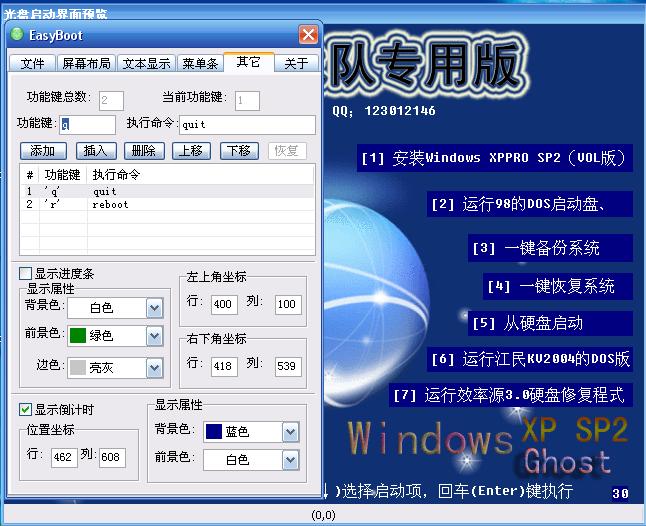Click the 插入 button

[96, 151]
